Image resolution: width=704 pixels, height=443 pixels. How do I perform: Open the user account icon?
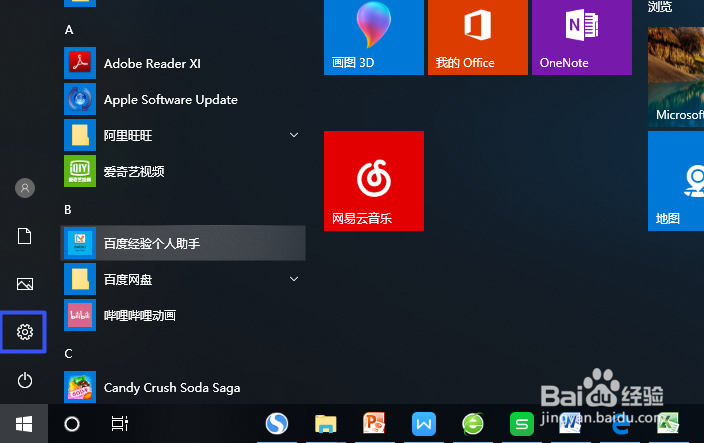[x=25, y=188]
